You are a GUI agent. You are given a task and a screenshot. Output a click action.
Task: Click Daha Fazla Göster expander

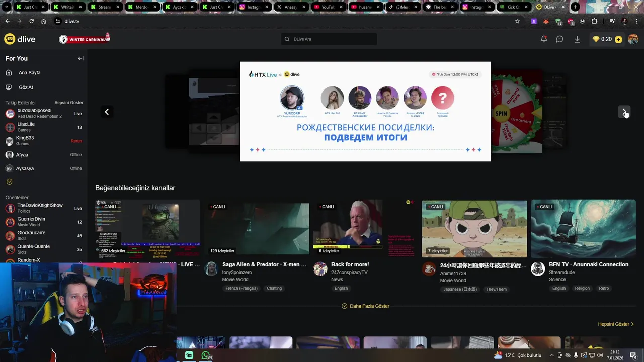click(365, 306)
